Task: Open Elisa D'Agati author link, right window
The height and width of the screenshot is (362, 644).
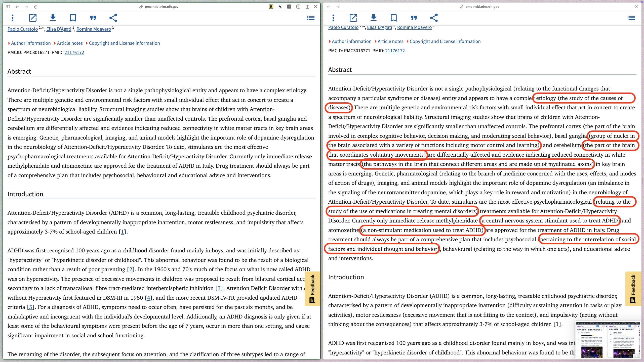Action: pyautogui.click(x=379, y=27)
